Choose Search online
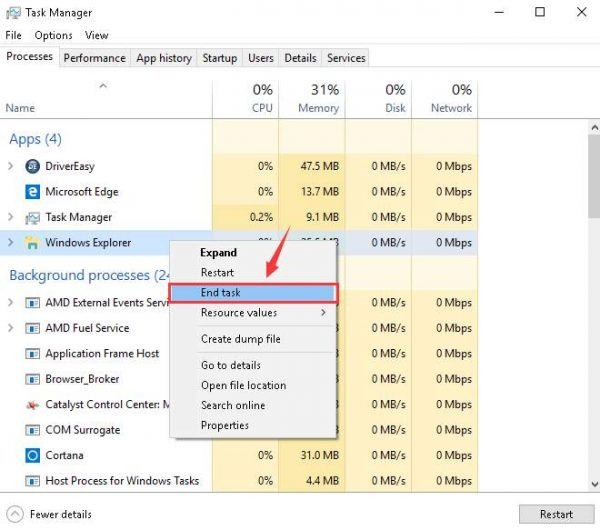The width and height of the screenshot is (600, 530). [253, 405]
